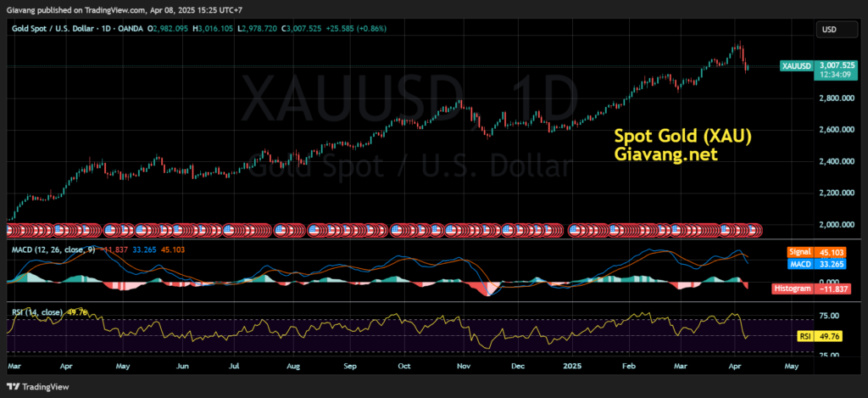Click the Spot Gold (XAU) annotation text
The image size is (868, 398).
[x=682, y=136]
